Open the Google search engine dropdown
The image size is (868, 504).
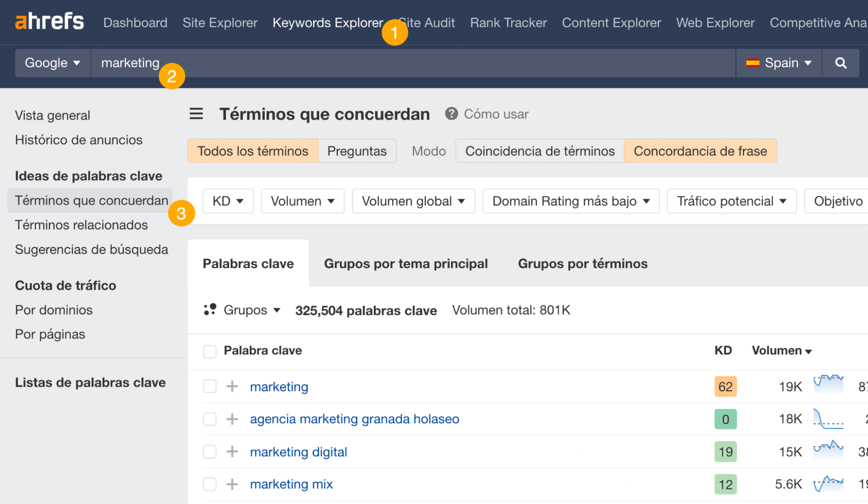pos(52,63)
